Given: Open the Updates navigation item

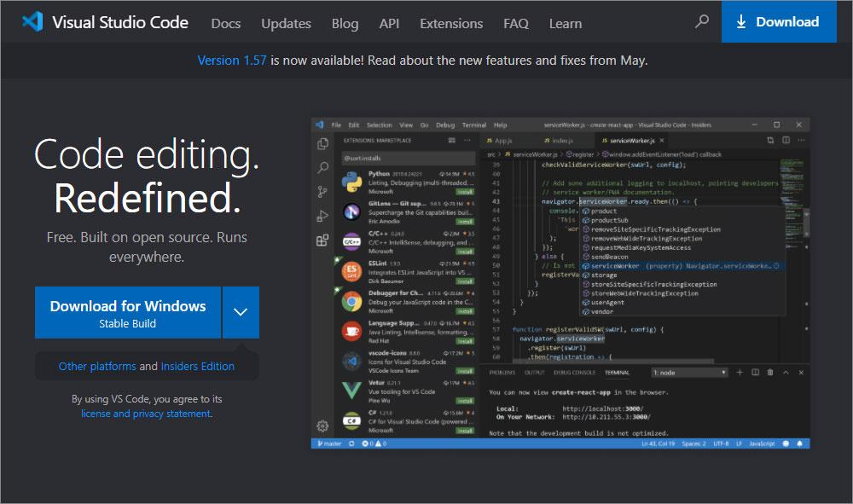Looking at the screenshot, I should tap(286, 23).
